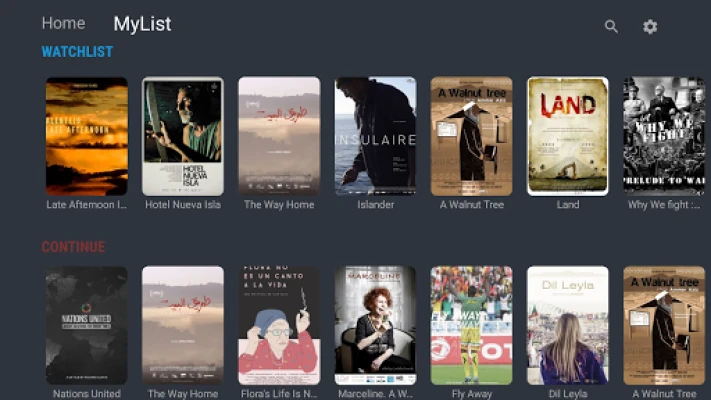Open Hotel Nueva Isla poster
Screen dimensions: 711x400
coord(183,137)
